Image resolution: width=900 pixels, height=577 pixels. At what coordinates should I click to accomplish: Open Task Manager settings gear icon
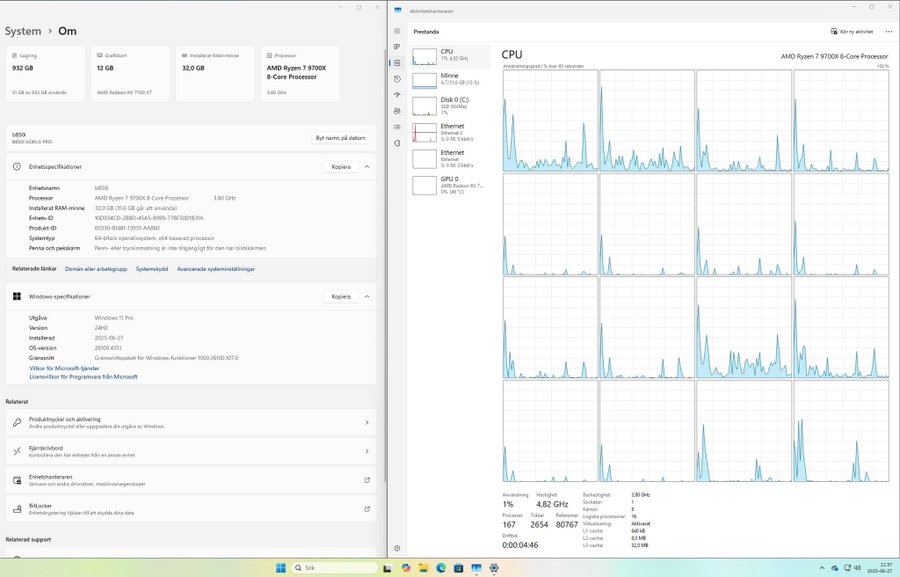(x=397, y=548)
